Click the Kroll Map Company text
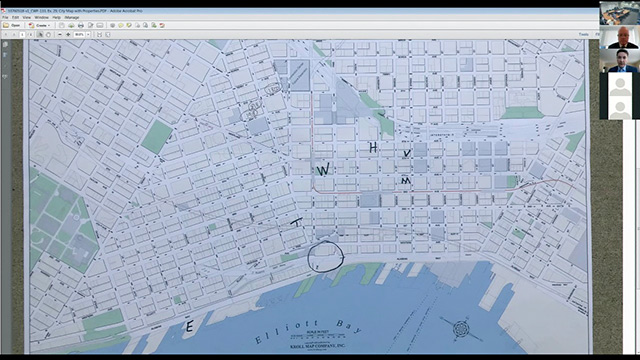This screenshot has width=640, height=360. 318,346
